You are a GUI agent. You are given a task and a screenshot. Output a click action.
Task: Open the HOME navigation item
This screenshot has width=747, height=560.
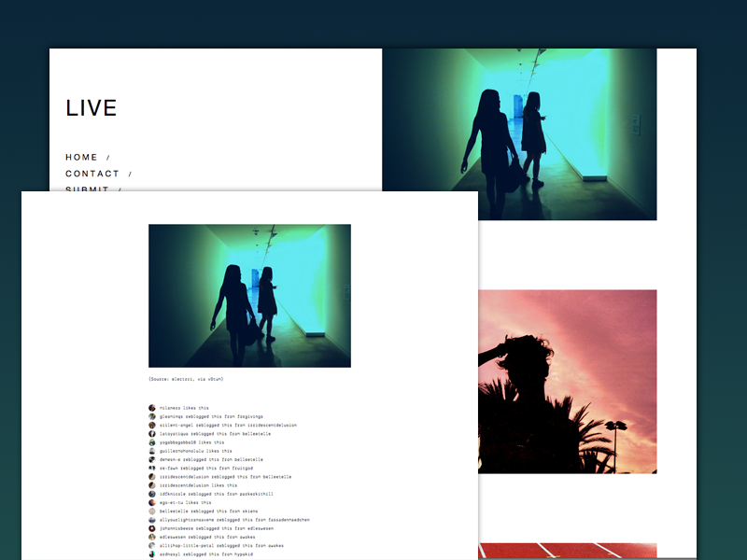(81, 158)
